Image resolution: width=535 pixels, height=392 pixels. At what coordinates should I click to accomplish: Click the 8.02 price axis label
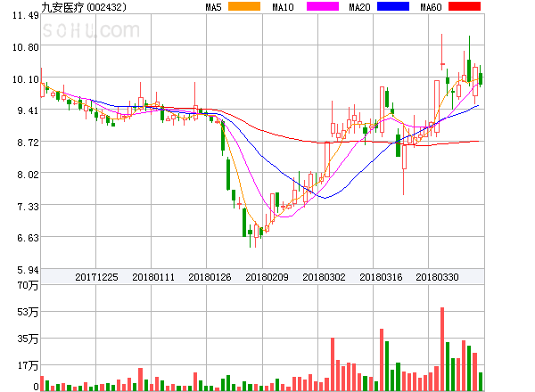coord(28,175)
